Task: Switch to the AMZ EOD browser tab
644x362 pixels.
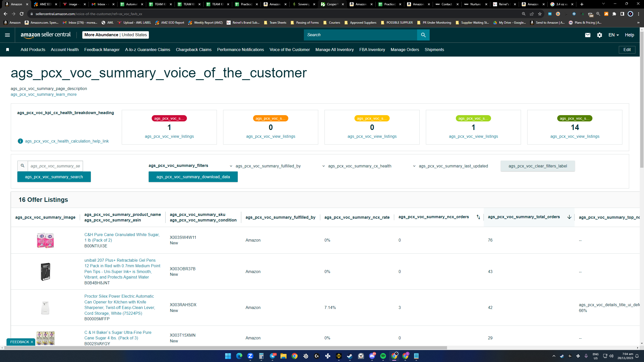Action: point(46,4)
